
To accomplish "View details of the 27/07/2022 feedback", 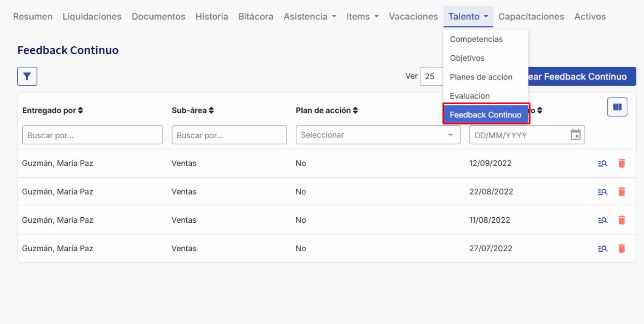I will point(603,248).
